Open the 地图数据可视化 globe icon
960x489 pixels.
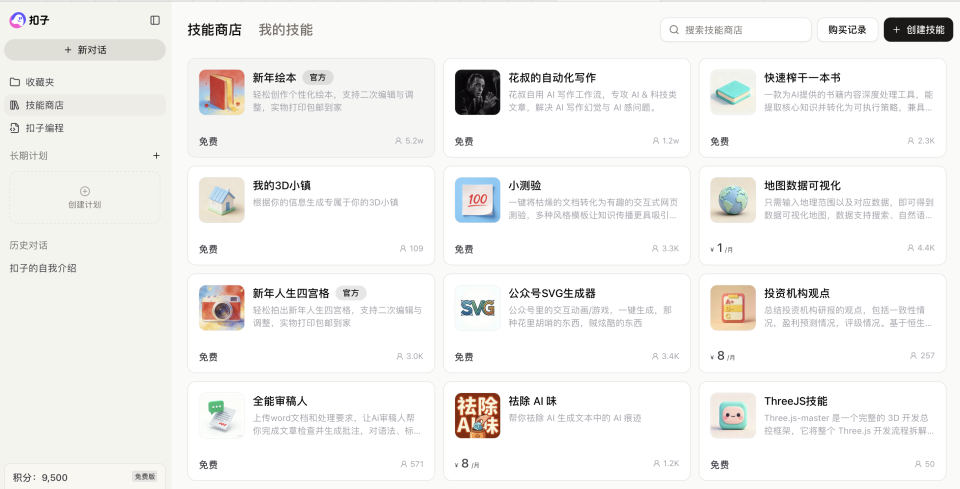click(x=733, y=200)
